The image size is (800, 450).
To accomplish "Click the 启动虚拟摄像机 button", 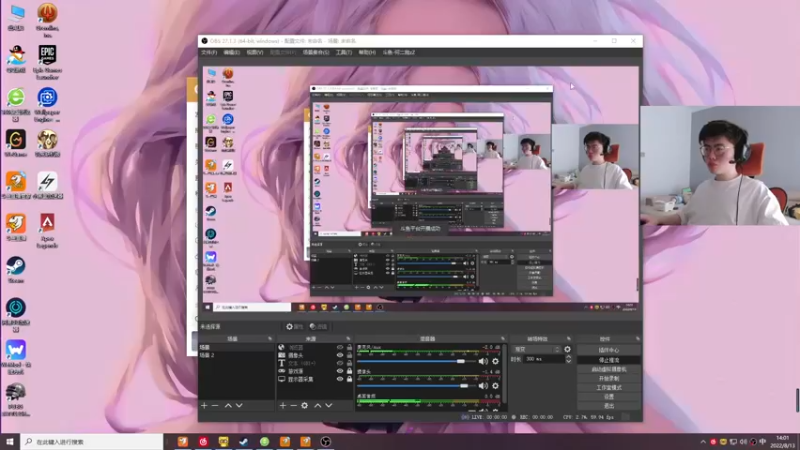I will tap(609, 369).
